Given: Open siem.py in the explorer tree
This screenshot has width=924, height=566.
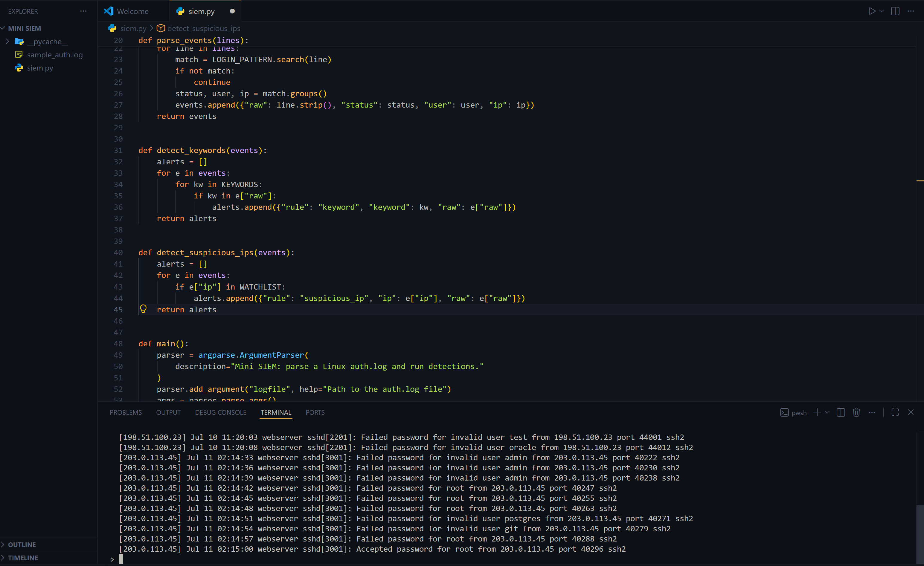Looking at the screenshot, I should (40, 68).
